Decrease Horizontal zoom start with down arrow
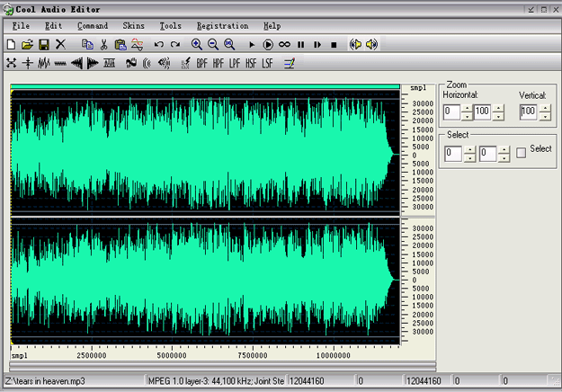Screen dimensions: 562x392 467,117
